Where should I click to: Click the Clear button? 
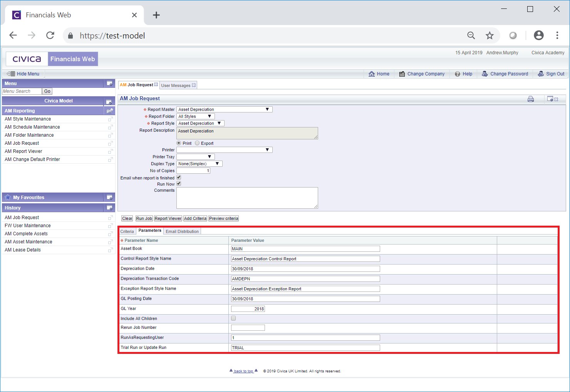[x=127, y=218]
